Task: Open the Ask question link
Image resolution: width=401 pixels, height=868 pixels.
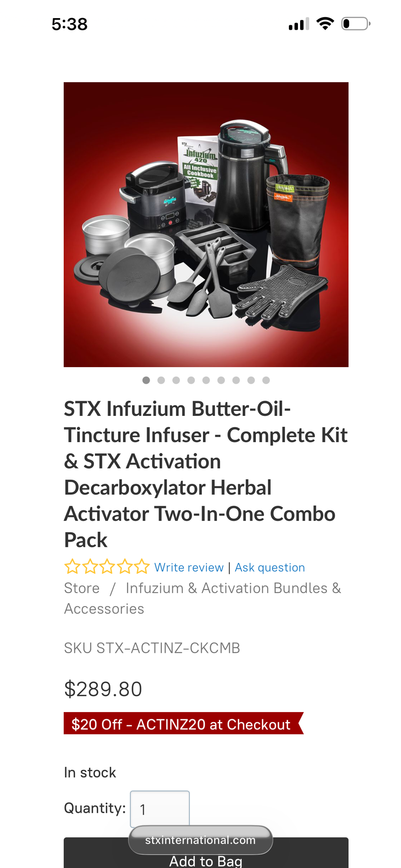Action: point(270,567)
